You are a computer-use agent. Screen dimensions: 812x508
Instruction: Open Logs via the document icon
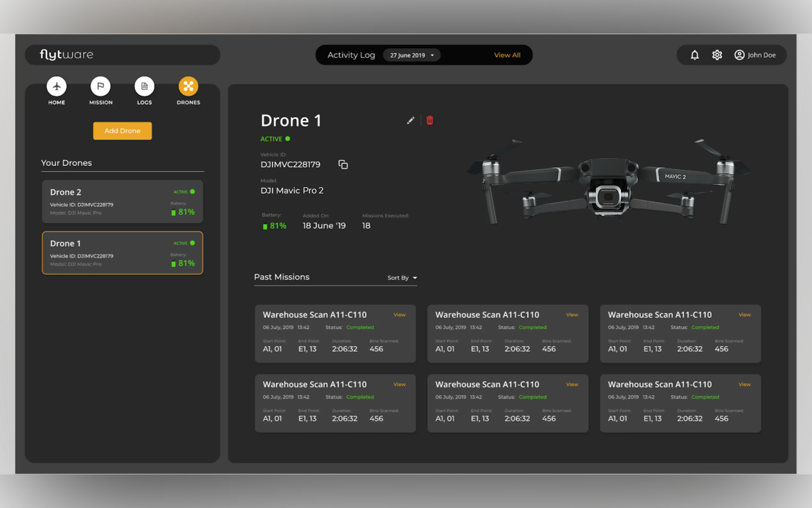click(x=144, y=86)
